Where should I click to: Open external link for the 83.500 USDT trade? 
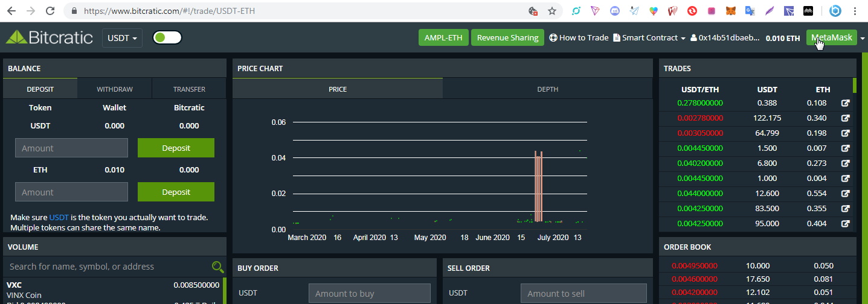tap(846, 209)
